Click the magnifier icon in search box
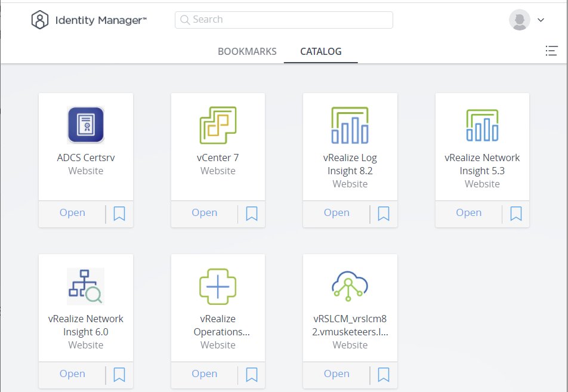The width and height of the screenshot is (568, 392). (185, 20)
